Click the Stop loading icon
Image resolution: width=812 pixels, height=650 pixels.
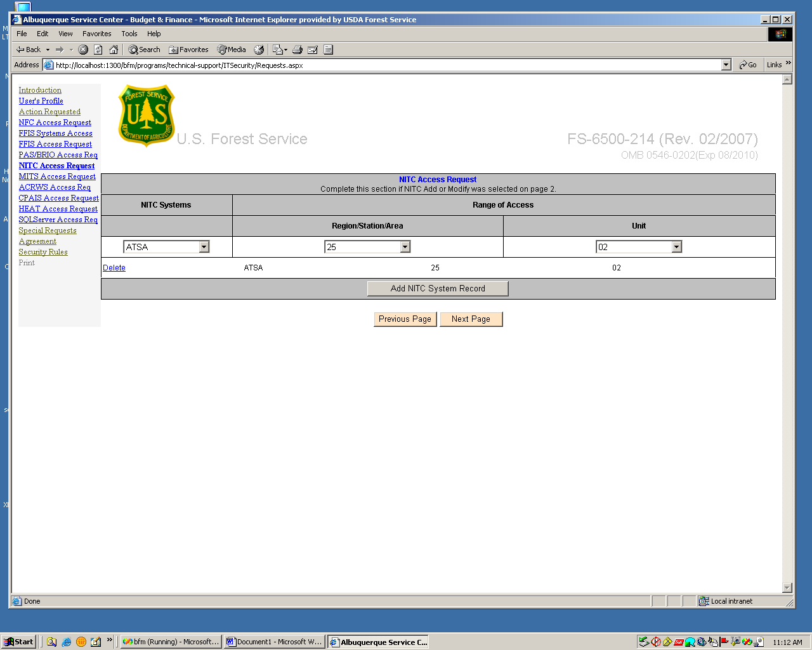[83, 50]
